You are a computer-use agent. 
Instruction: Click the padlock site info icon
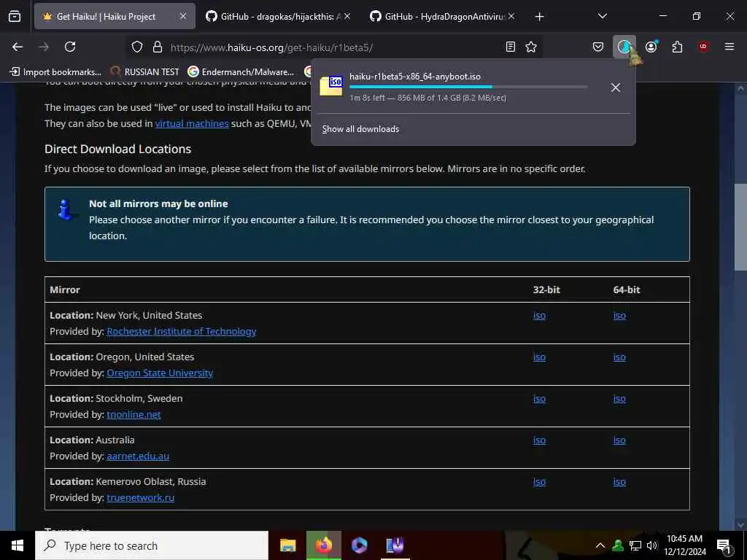[x=158, y=47]
